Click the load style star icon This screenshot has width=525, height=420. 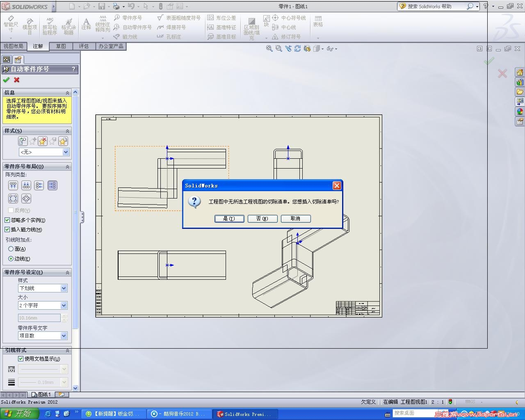(63, 142)
